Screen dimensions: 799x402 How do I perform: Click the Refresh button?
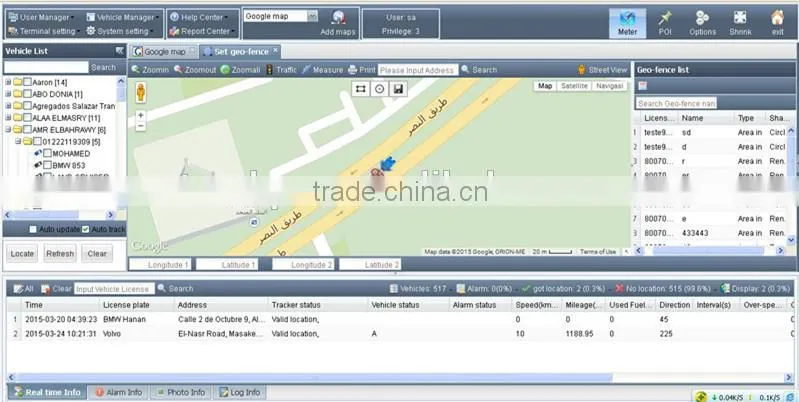click(60, 253)
